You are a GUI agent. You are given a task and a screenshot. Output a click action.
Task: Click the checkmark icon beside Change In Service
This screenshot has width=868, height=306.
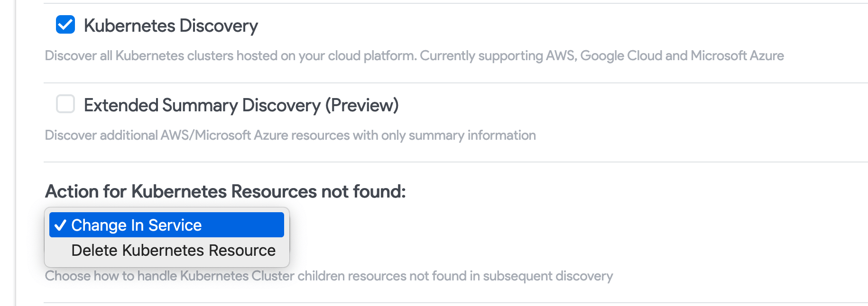pyautogui.click(x=61, y=225)
